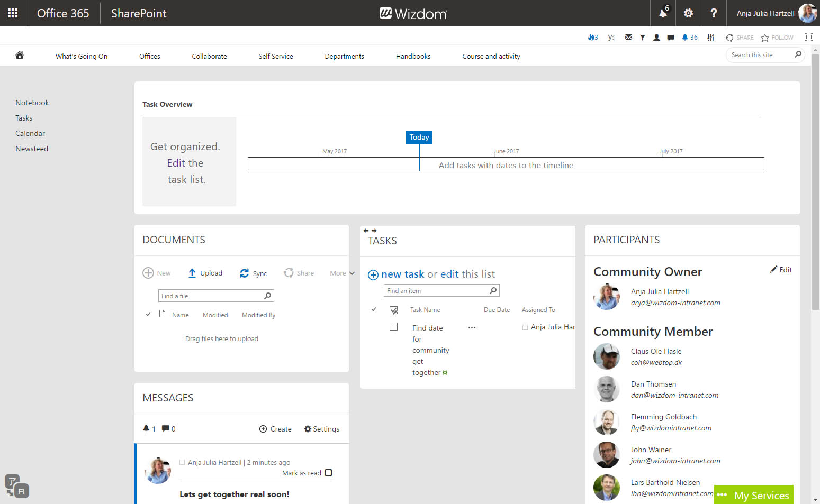Sort documents by Name column
Viewport: 820px width, 504px height.
click(x=181, y=315)
